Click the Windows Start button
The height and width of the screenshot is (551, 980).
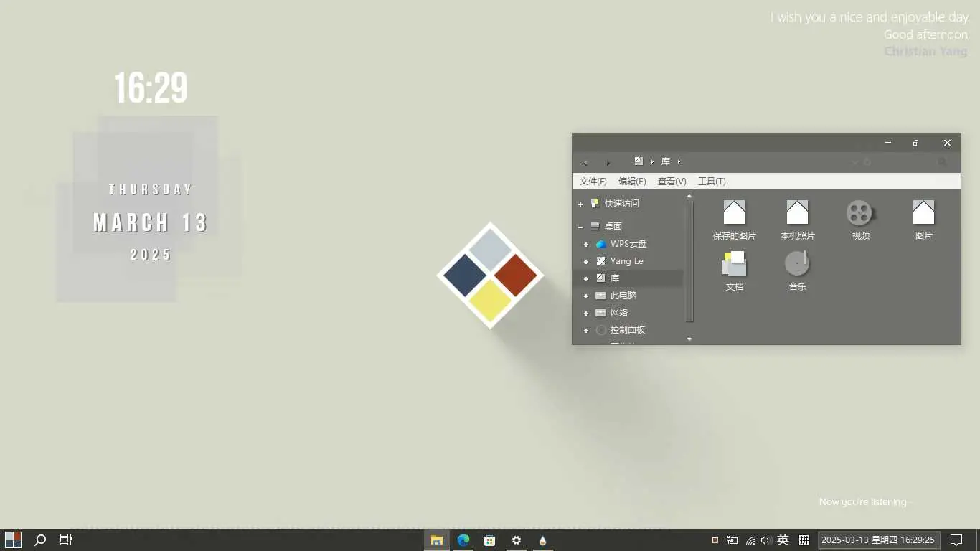point(13,540)
